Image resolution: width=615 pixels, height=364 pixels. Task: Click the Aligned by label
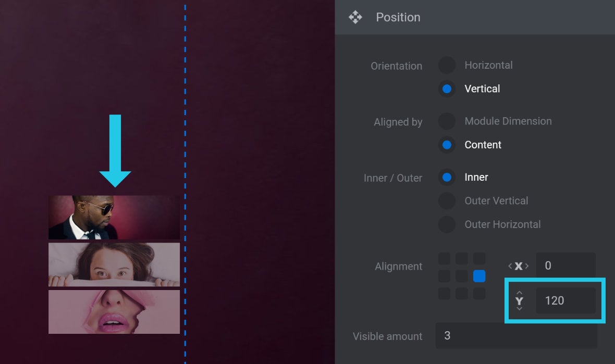(x=398, y=122)
